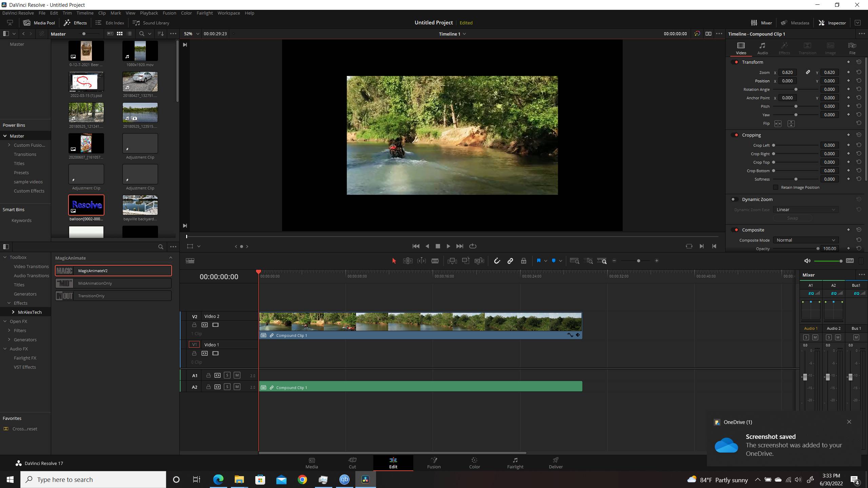Check the Retain Image Position box
Image resolution: width=868 pixels, height=488 pixels.
coord(775,187)
